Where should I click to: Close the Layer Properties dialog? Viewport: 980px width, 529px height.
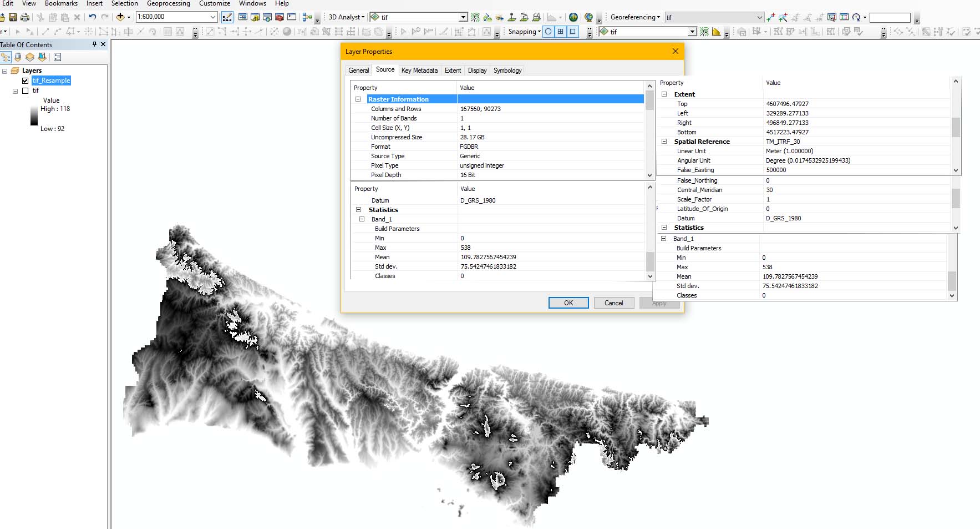(675, 51)
